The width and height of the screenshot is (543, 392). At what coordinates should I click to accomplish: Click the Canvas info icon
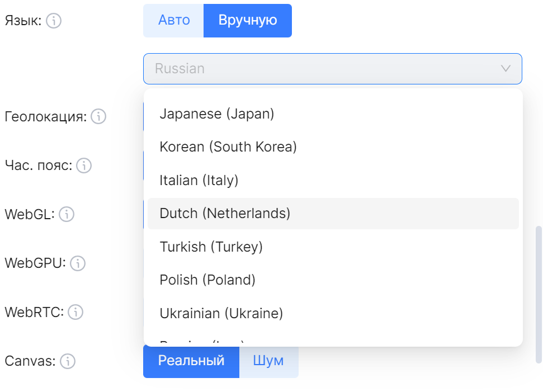pyautogui.click(x=68, y=361)
